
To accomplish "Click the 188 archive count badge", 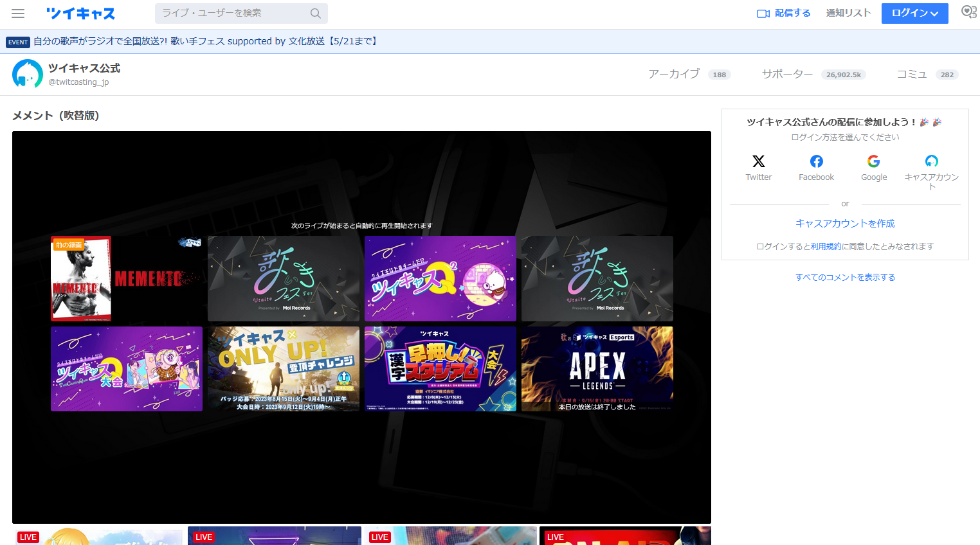I will tap(720, 75).
